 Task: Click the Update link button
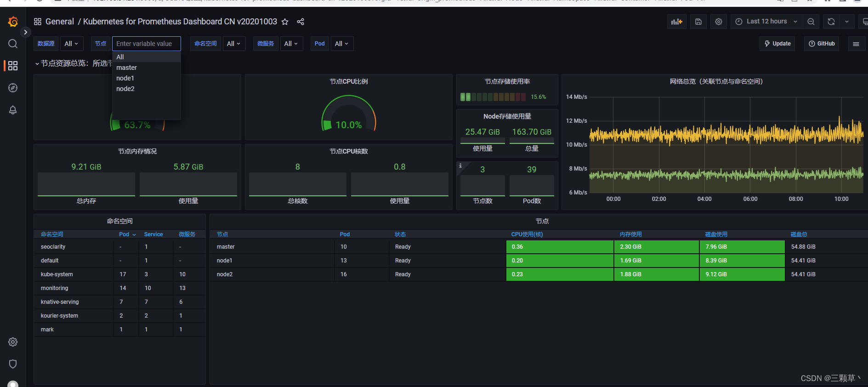coord(777,44)
